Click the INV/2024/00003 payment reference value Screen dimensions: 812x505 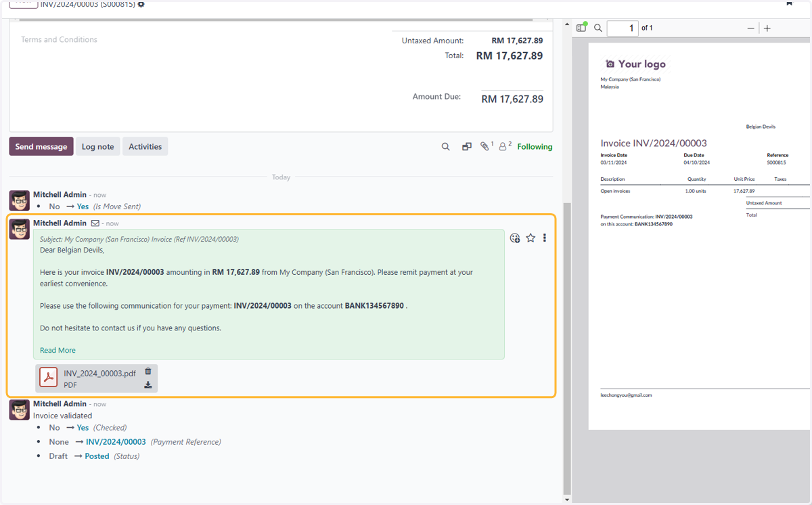pos(116,441)
